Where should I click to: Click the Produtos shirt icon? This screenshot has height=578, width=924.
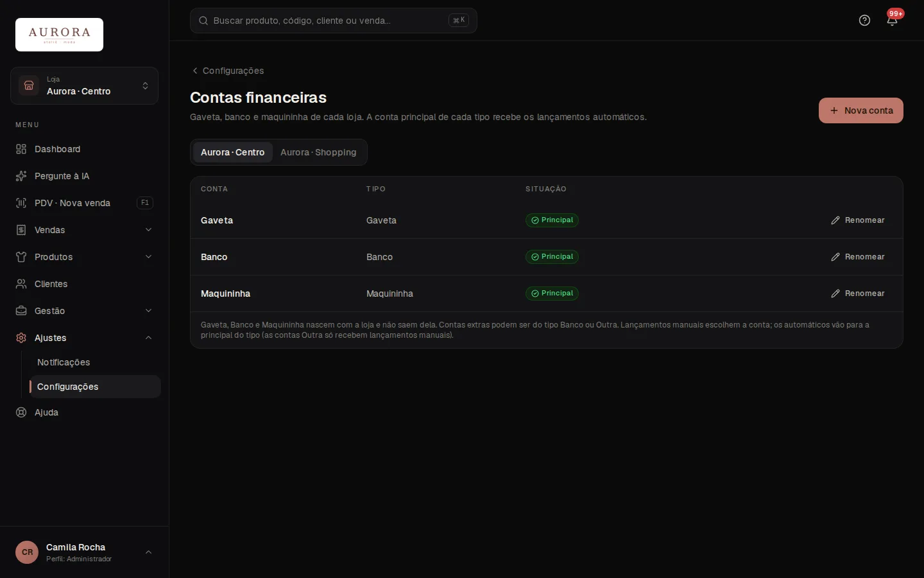click(x=21, y=257)
